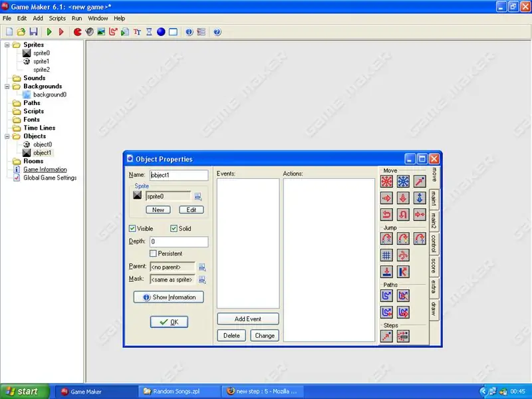The width and height of the screenshot is (532, 399).
Task: Click the Change event button
Action: (x=265, y=336)
